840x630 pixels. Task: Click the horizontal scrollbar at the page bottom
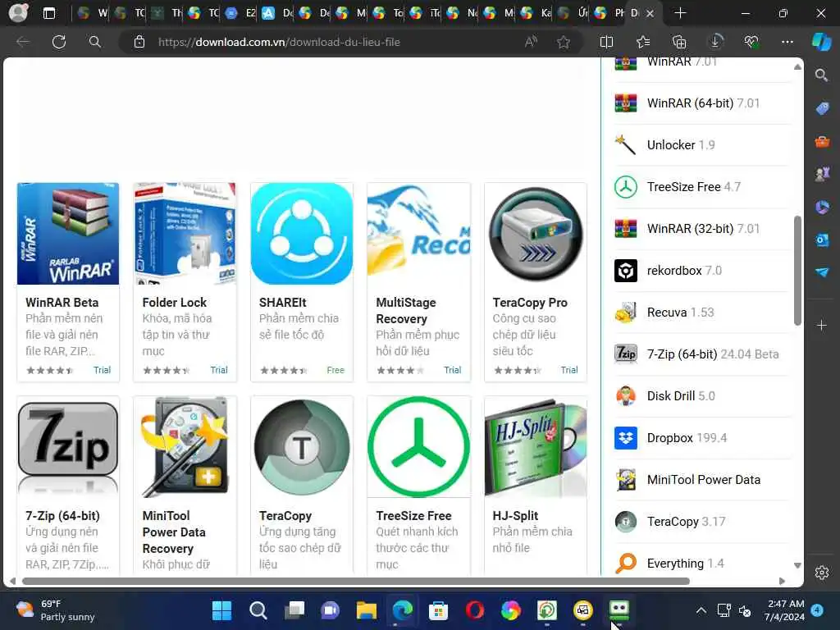(x=356, y=582)
